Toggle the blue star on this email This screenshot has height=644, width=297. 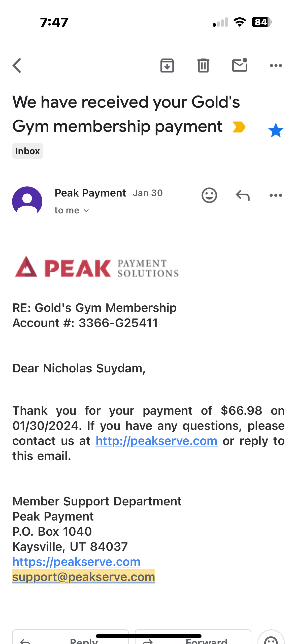pos(276,130)
